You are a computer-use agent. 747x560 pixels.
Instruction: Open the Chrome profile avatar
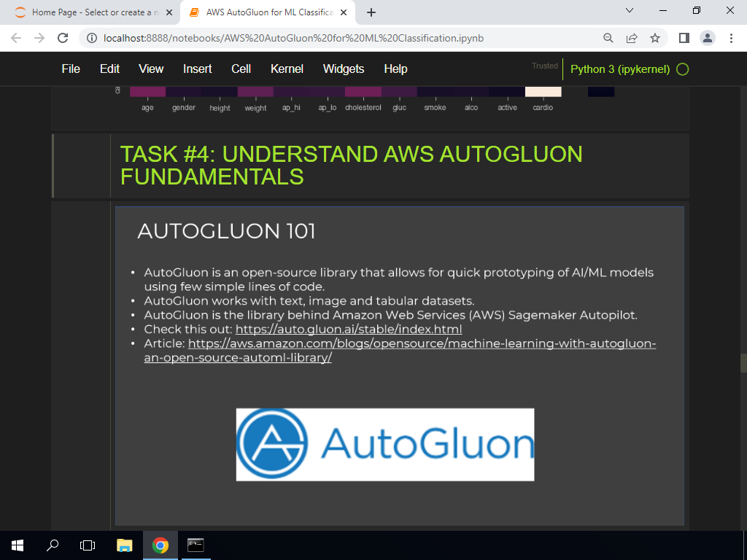(708, 38)
